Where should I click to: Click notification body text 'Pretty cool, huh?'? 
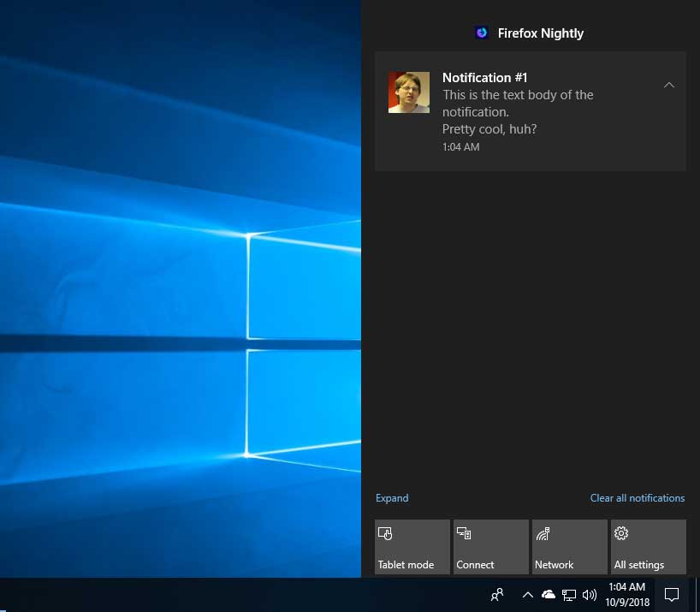pos(489,129)
